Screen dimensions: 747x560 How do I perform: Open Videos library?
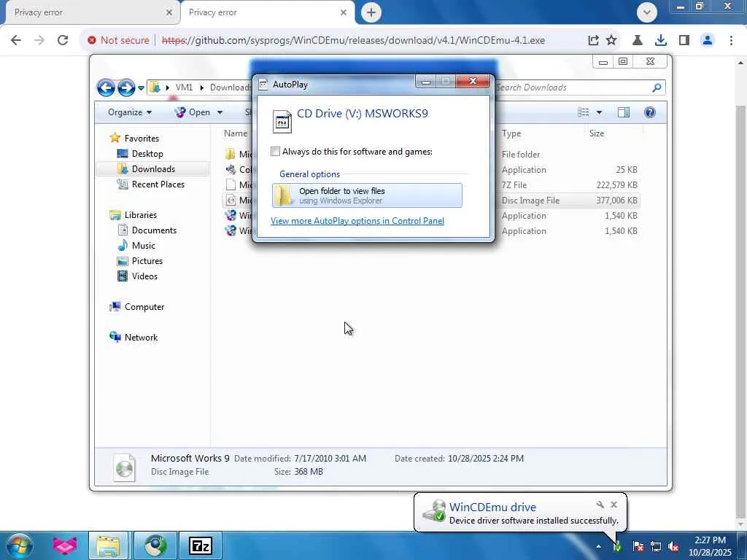click(x=144, y=276)
